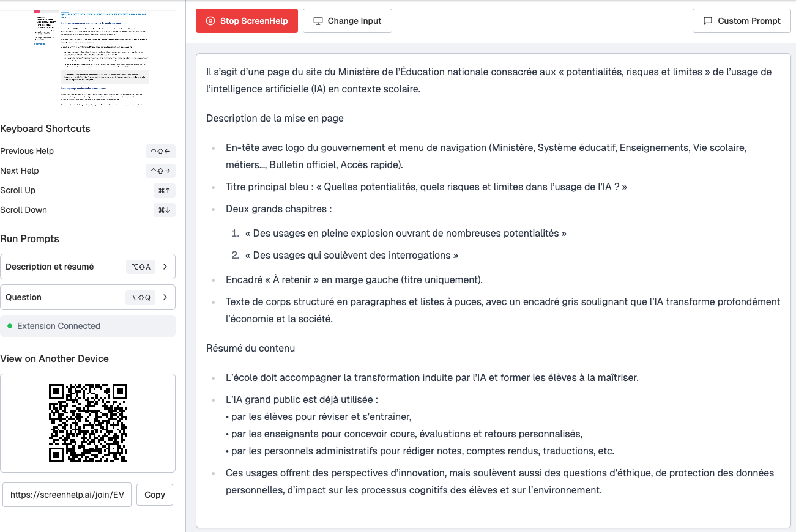Run the Description et résumé prompt
This screenshot has width=796, height=532.
click(x=50, y=267)
